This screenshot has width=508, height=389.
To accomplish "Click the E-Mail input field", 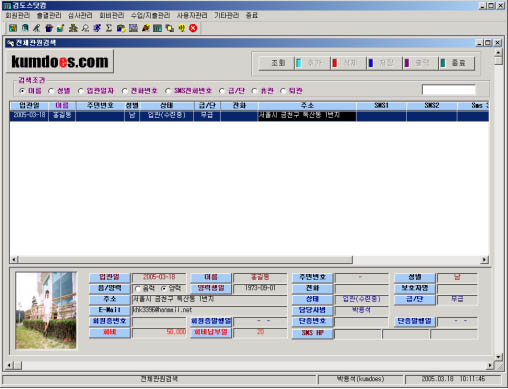I will [210, 310].
